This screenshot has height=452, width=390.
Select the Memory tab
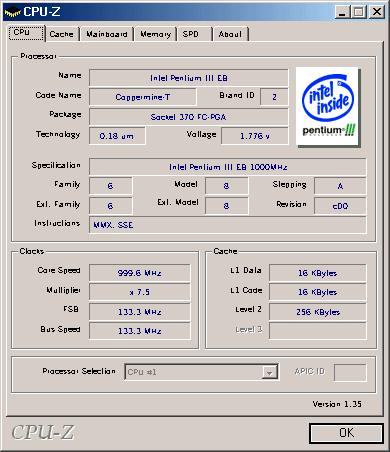155,34
